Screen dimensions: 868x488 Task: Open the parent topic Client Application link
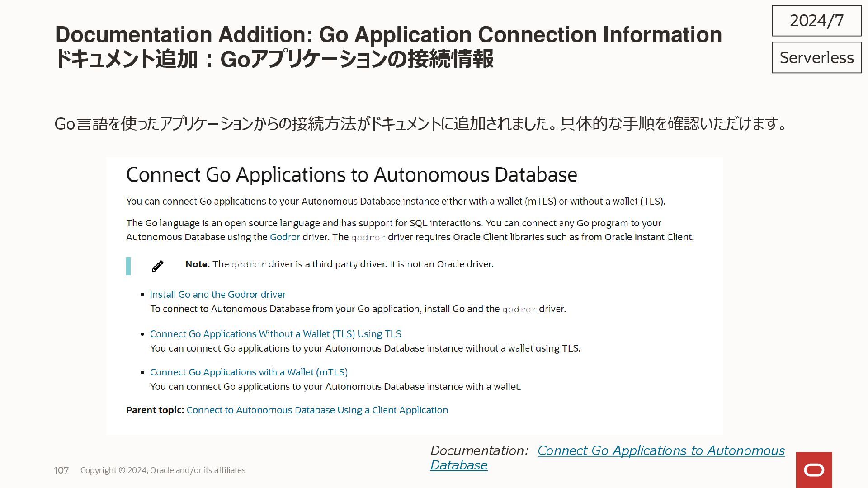317,410
